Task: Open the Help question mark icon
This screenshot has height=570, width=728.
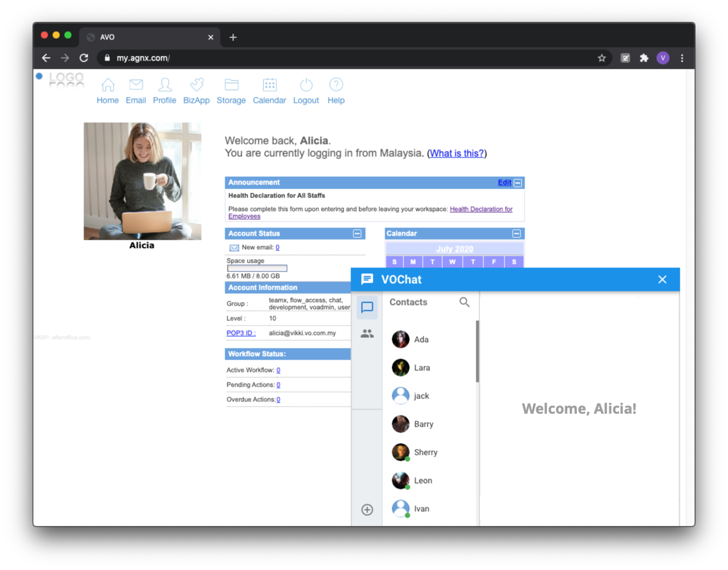Action: coord(336,85)
